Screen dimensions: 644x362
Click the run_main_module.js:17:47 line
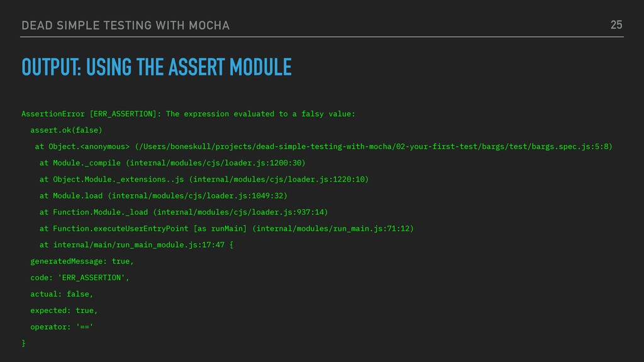tap(136, 245)
